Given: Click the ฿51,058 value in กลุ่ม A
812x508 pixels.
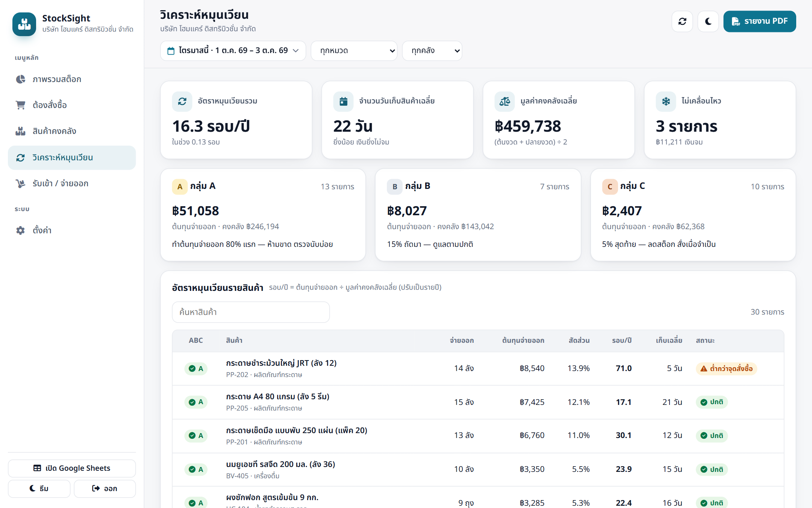Looking at the screenshot, I should [x=195, y=211].
